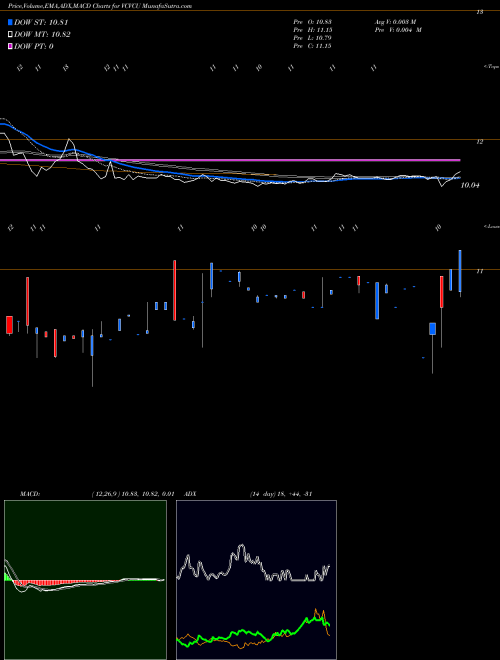Open the green MACD indicator chart panel
Image resolution: width=500 pixels, height=660 pixels.
pyautogui.click(x=85, y=580)
